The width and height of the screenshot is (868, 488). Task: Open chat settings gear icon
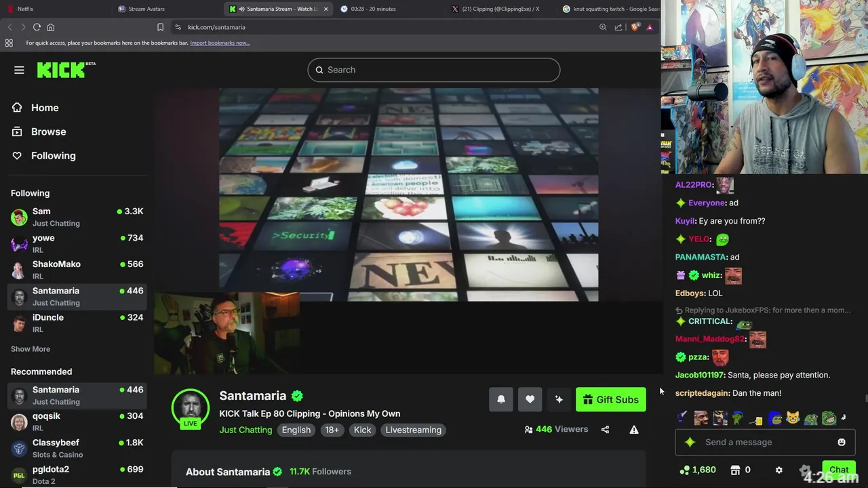tap(778, 470)
